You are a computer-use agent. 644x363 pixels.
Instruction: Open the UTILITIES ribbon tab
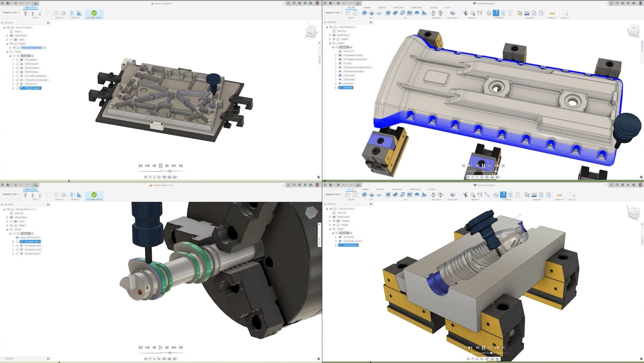pyautogui.click(x=433, y=7)
